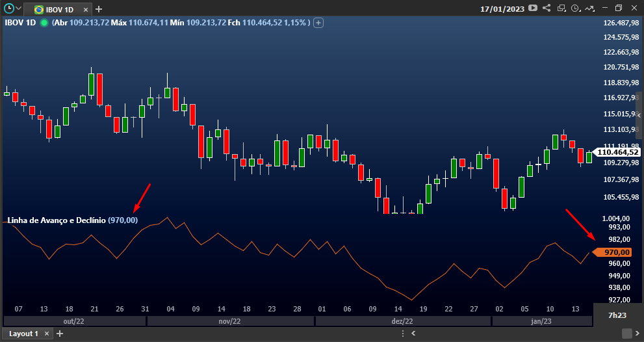Open the indicators chart-line dropdown

click(x=590, y=8)
